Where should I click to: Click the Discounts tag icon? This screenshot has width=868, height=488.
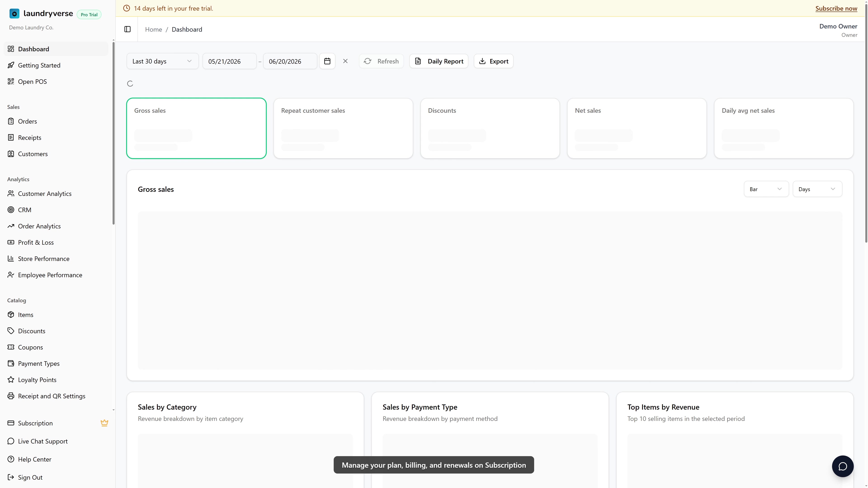(11, 331)
